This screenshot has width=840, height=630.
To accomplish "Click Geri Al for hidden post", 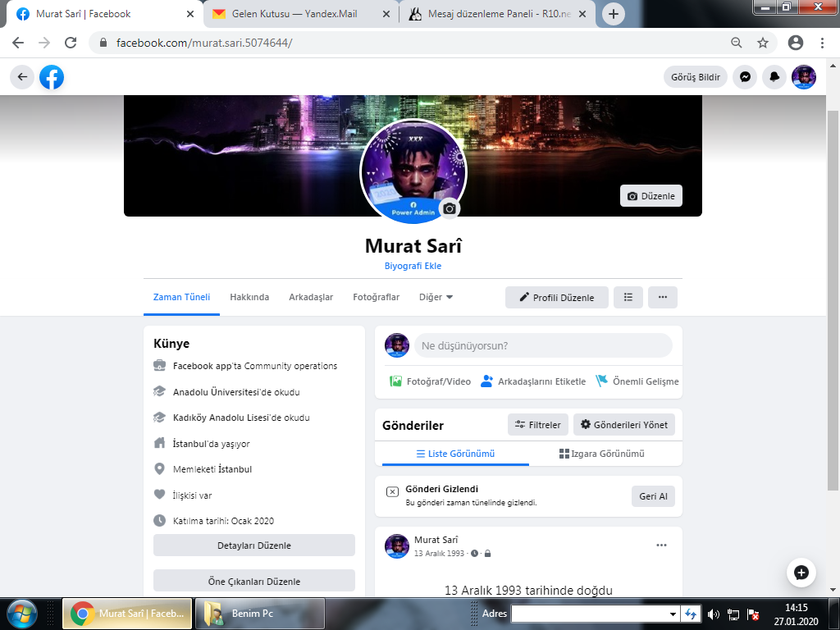I will point(653,496).
